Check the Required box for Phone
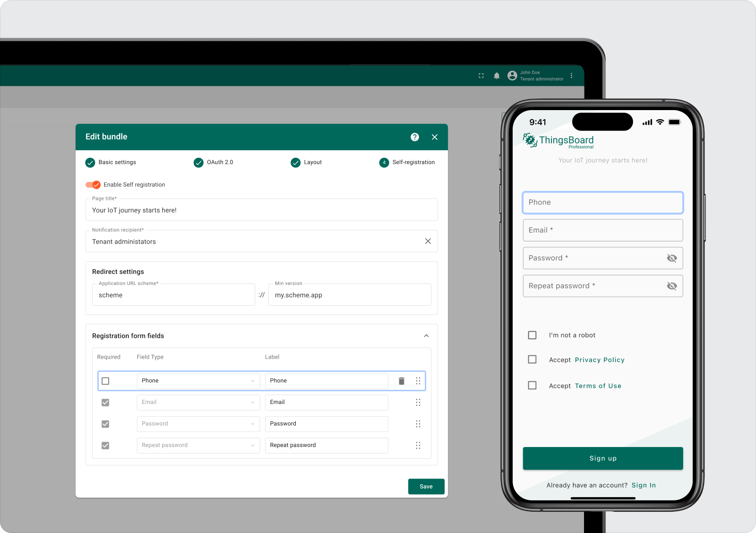Viewport: 756px width, 533px height. coord(105,381)
